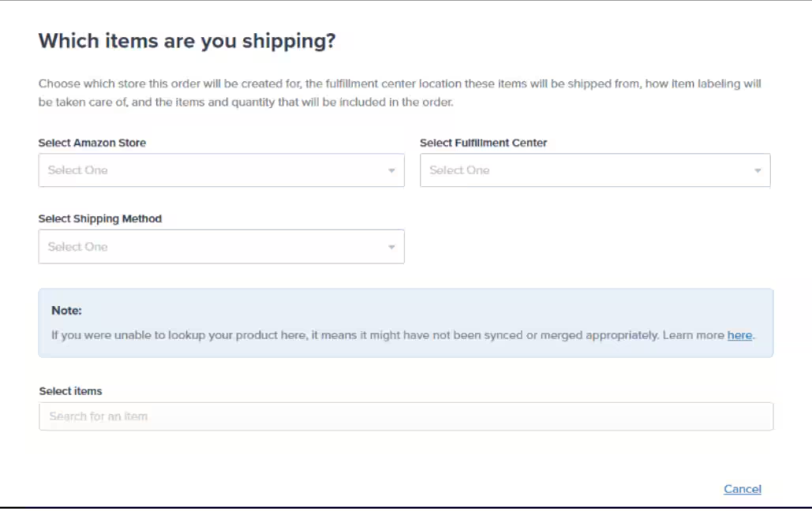Click the 'Select Shipping Method' field label
The image size is (812, 511).
point(99,218)
